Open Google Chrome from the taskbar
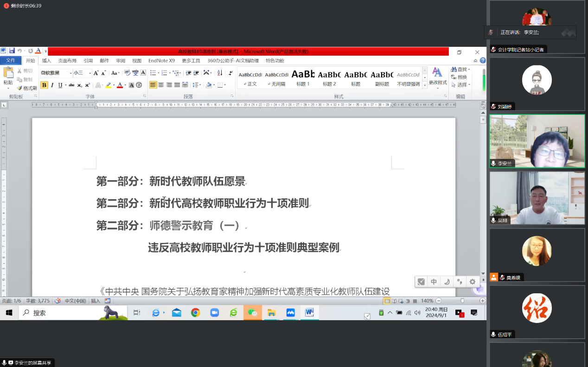The height and width of the screenshot is (367, 588). 195,313
